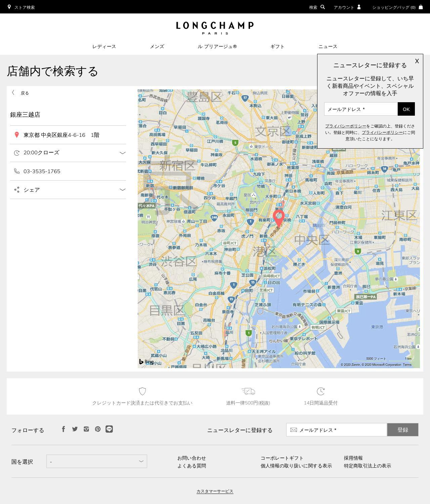Image resolution: width=430 pixels, height=504 pixels.
Task: Click 採用情報 footer link
Action: (x=353, y=458)
